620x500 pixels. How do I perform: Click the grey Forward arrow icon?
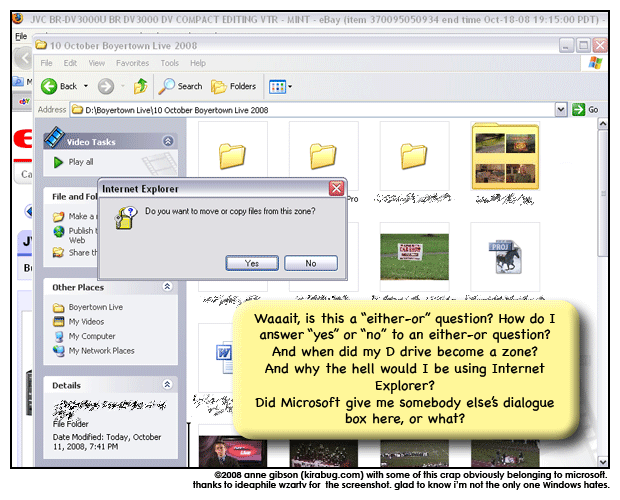[x=106, y=86]
